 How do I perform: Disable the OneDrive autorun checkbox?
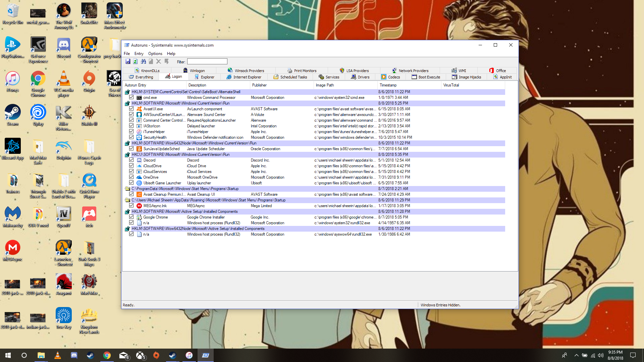tap(131, 177)
